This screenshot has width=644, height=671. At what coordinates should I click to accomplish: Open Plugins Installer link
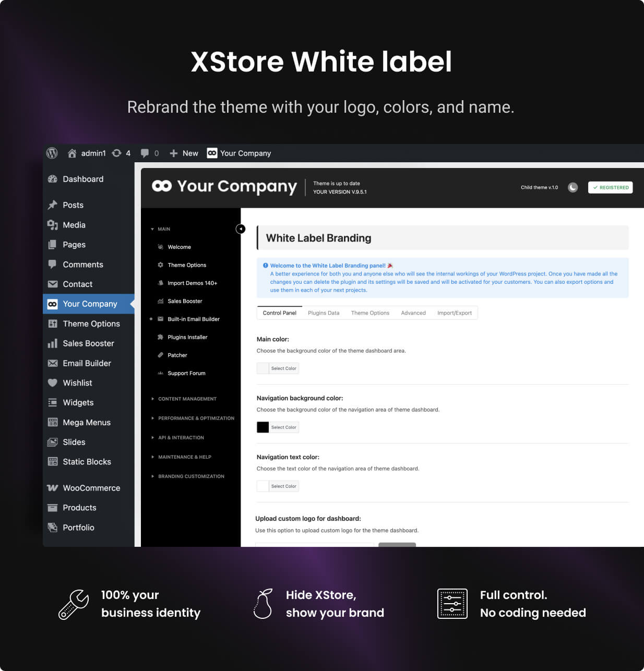tap(187, 337)
